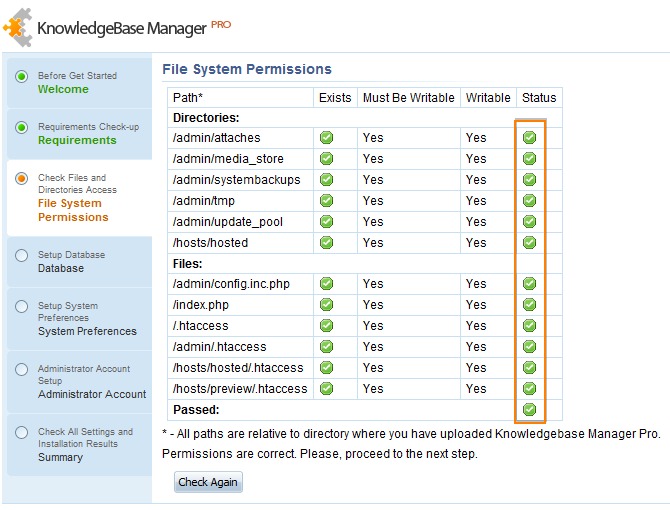Image resolution: width=670 pixels, height=510 pixels.
Task: Click the Check Again button
Action: (x=208, y=482)
